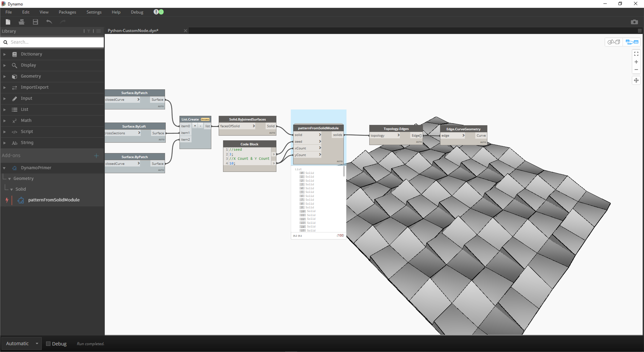Screen dimensions: 644x352
Task: Open the Packages menu
Action: click(x=67, y=12)
